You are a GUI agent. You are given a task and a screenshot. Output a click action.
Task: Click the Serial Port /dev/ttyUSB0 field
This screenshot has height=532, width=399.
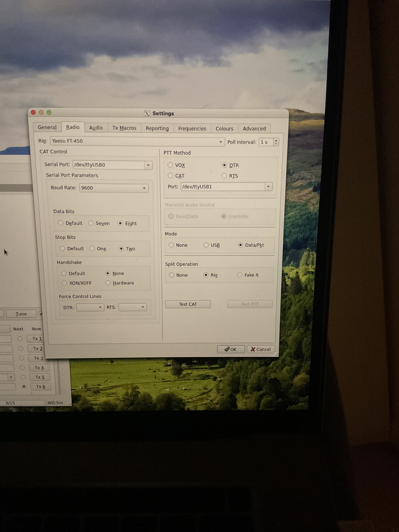[x=109, y=165]
